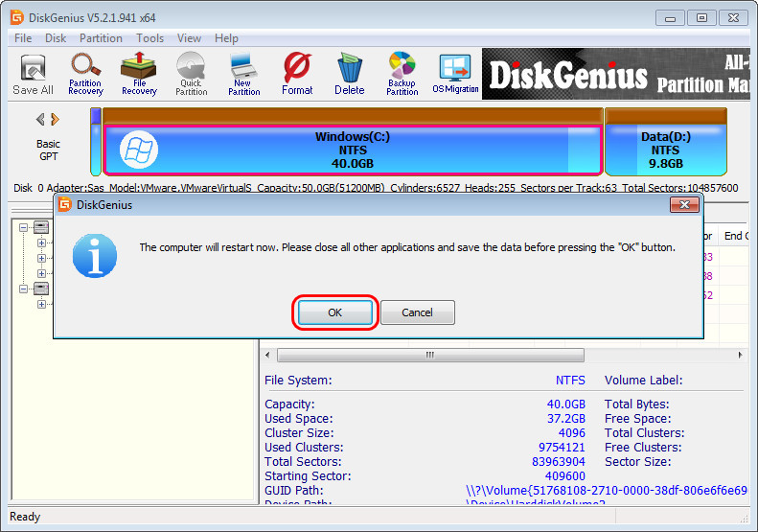Screen dimensions: 758x532
Task: Click the 9754121 used clusters value
Action: click(x=562, y=448)
